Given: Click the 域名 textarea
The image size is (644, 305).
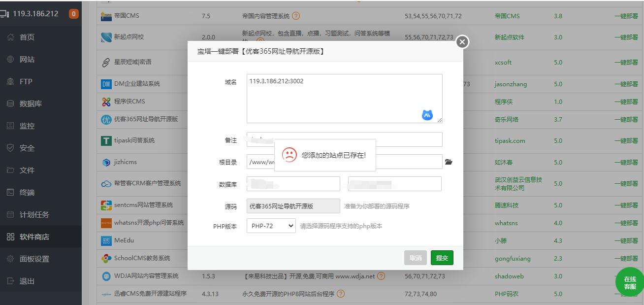Looking at the screenshot, I should click(x=344, y=99).
